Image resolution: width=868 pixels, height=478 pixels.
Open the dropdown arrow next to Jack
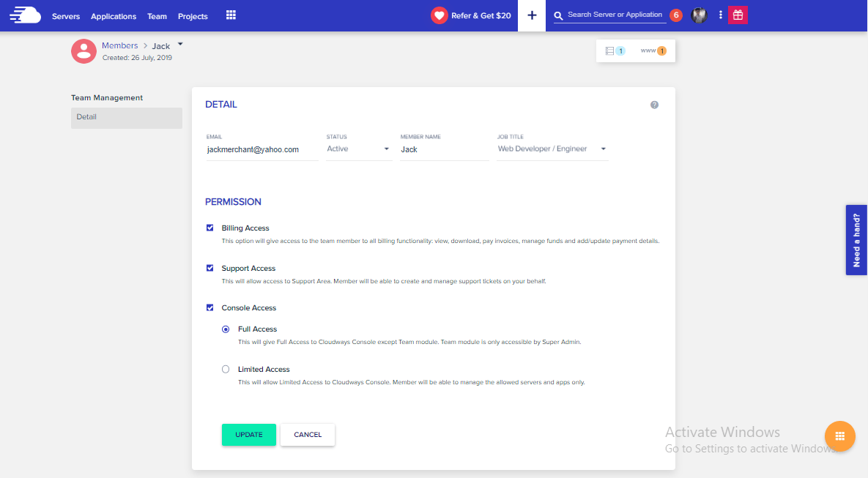(179, 43)
